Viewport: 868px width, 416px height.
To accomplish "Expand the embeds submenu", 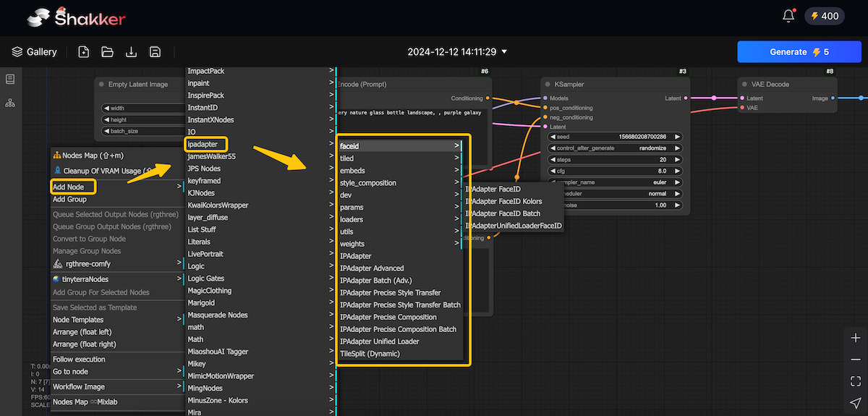I will (x=400, y=171).
